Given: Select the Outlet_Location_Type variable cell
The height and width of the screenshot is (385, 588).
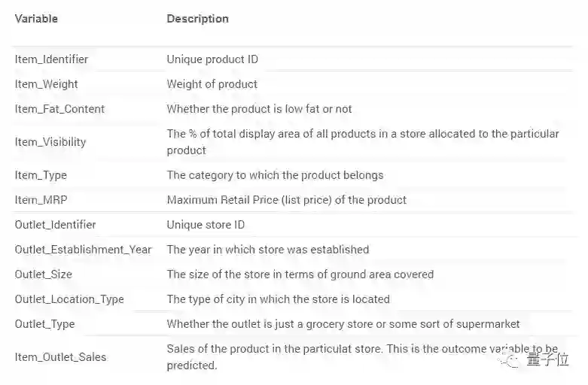Looking at the screenshot, I should coord(69,299).
